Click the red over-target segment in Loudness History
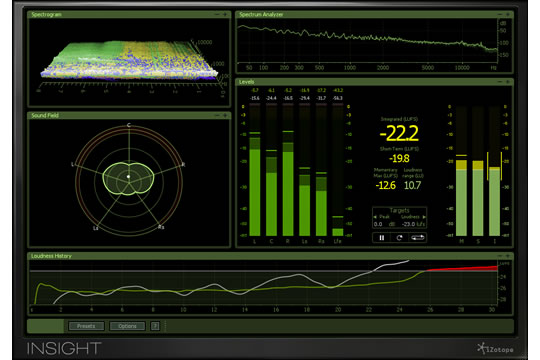The image size is (540, 360). [x=462, y=268]
